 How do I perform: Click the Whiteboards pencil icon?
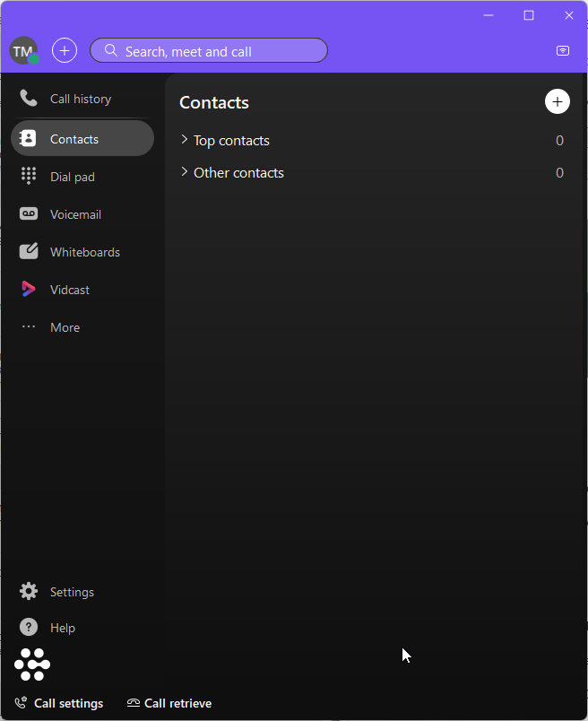[29, 251]
